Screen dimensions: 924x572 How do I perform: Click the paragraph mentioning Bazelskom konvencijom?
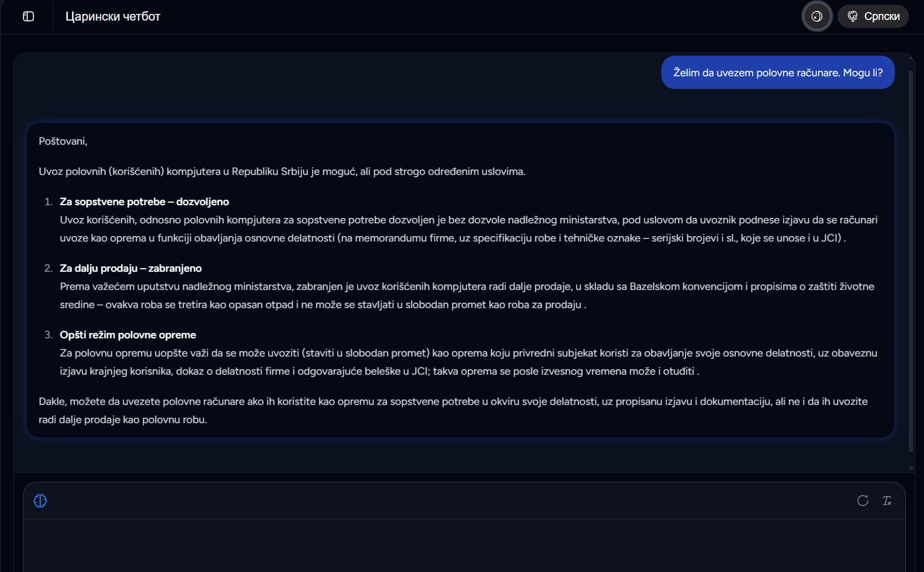coord(467,295)
